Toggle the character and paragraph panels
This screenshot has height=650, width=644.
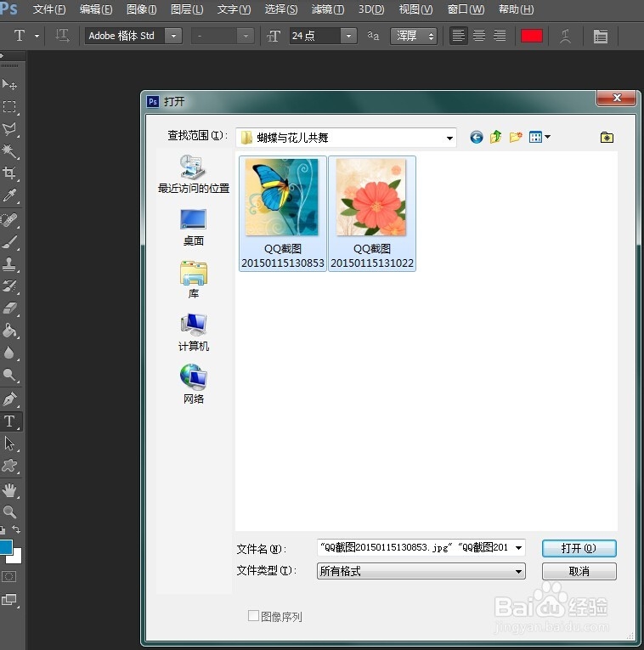point(600,36)
